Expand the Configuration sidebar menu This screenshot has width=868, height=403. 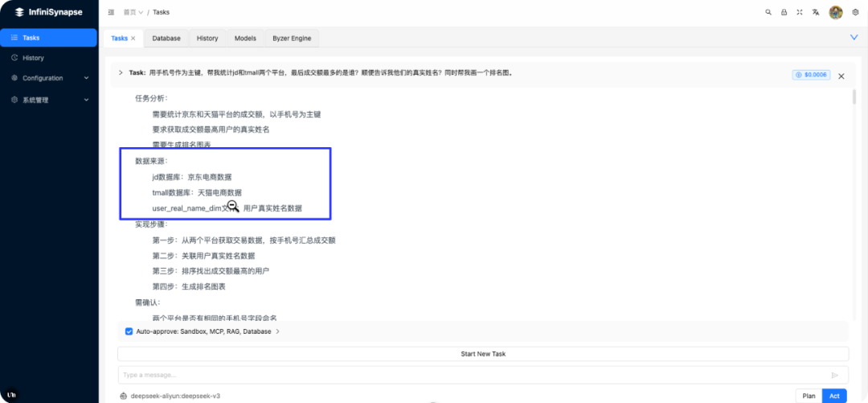coord(86,78)
